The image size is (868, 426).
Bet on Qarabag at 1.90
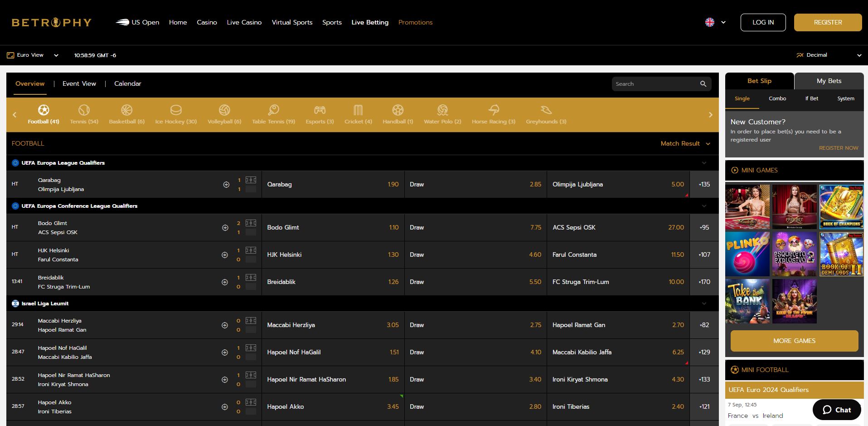[333, 184]
